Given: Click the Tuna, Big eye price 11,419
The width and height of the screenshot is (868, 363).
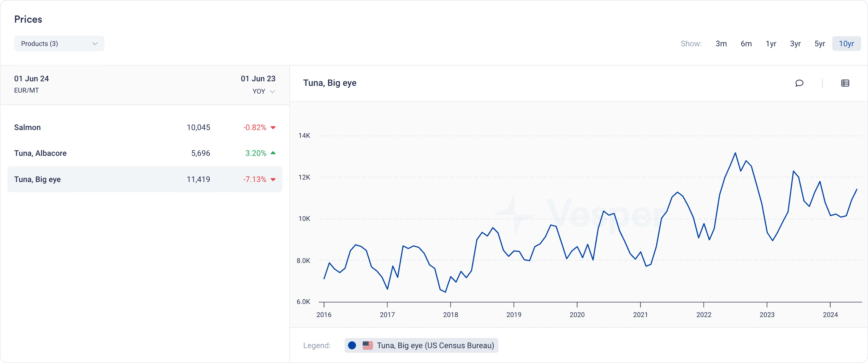Looking at the screenshot, I should point(198,179).
